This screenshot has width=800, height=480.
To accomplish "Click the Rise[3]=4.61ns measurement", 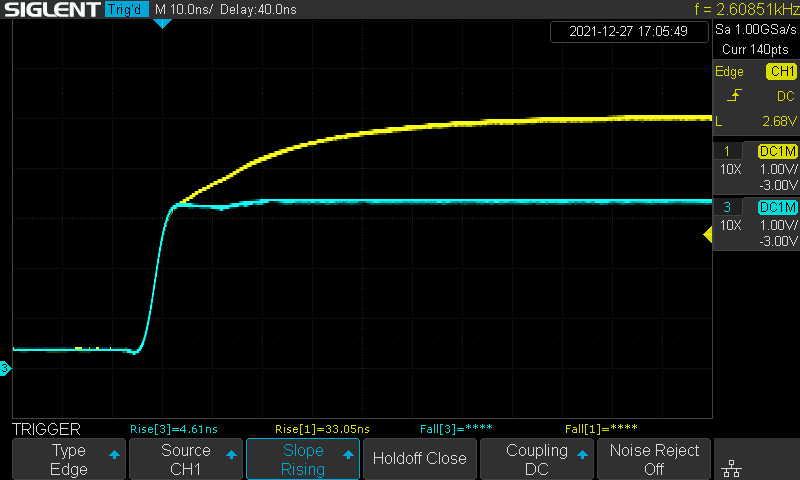I will pyautogui.click(x=174, y=429).
